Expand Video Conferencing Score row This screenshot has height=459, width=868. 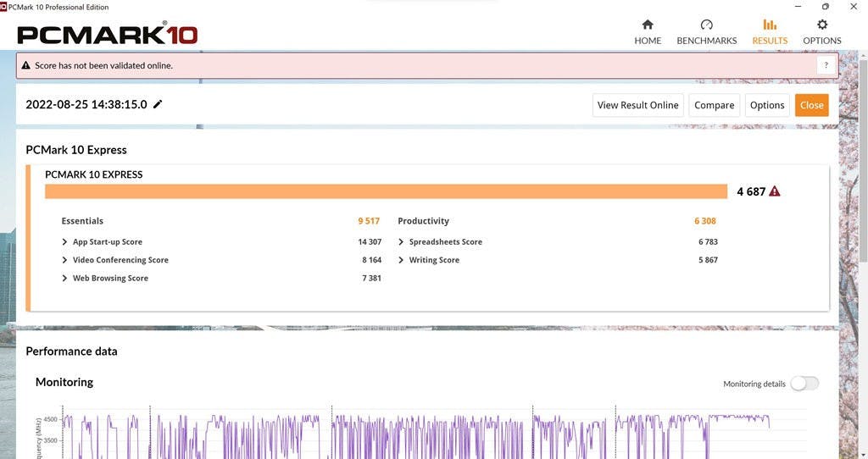pos(64,260)
